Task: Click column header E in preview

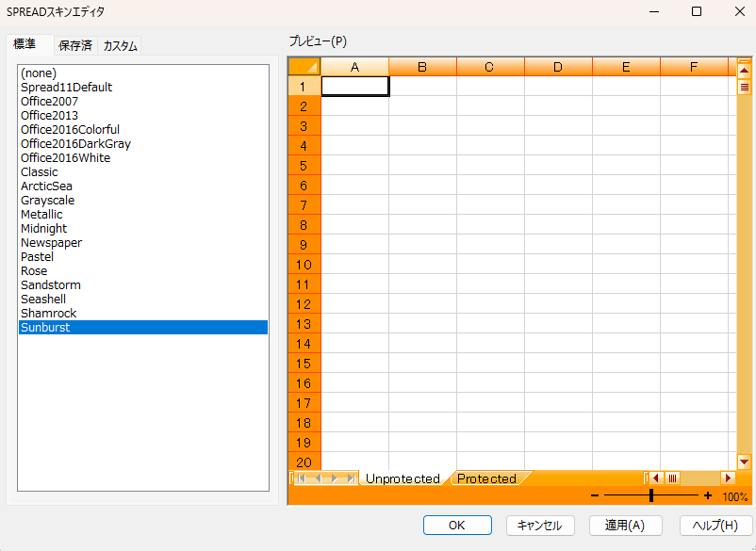Action: pos(626,67)
